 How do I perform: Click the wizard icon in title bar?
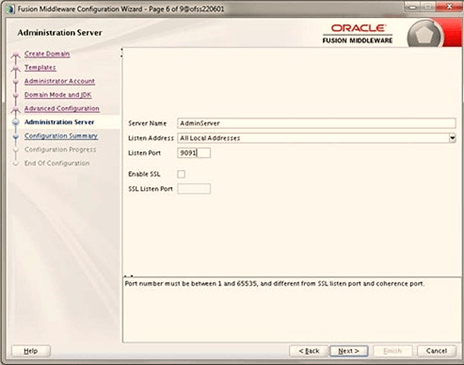pos(10,8)
